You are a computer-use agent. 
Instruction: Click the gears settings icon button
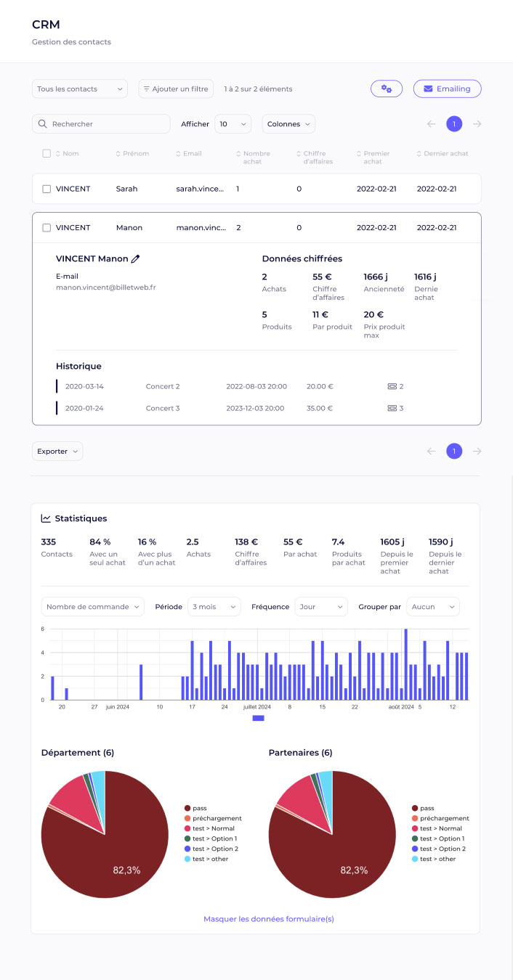386,89
